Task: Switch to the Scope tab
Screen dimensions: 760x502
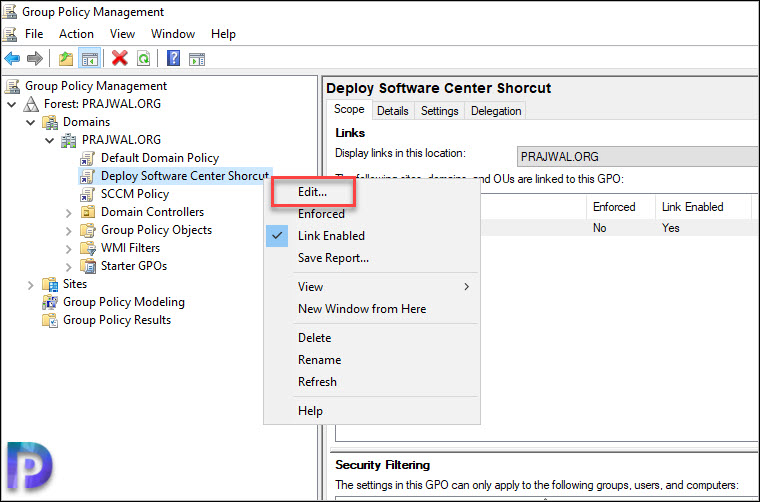Action: click(349, 110)
